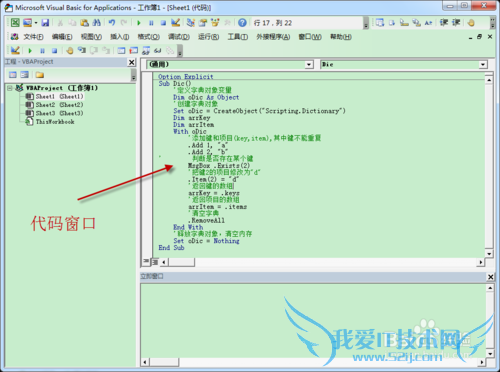Image resolution: width=500 pixels, height=372 pixels.
Task: Open the Properties Window icon
Action: 203,23
